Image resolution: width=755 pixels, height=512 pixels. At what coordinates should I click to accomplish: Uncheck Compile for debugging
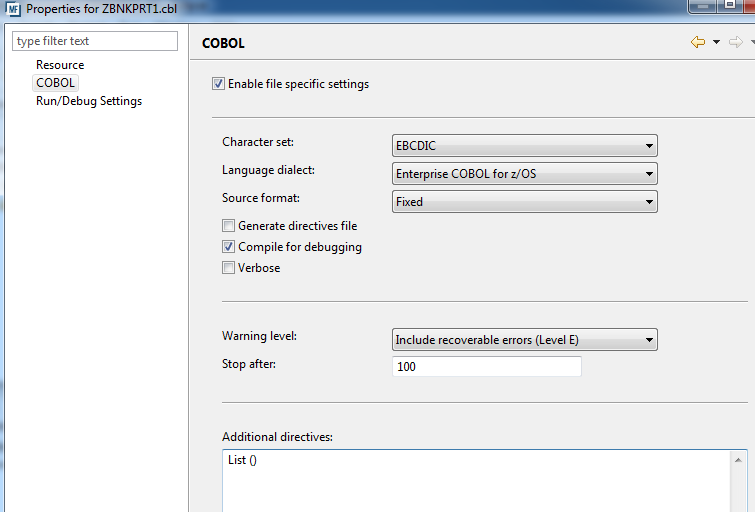click(x=229, y=247)
